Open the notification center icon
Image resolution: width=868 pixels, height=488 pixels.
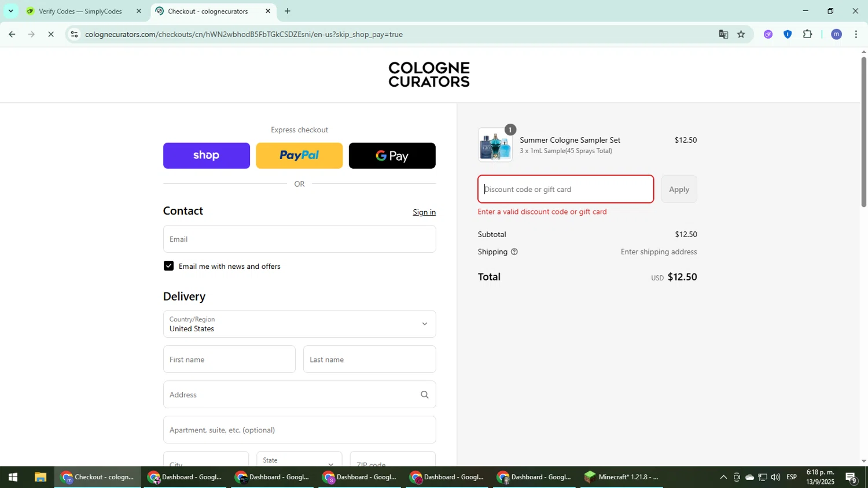click(851, 478)
